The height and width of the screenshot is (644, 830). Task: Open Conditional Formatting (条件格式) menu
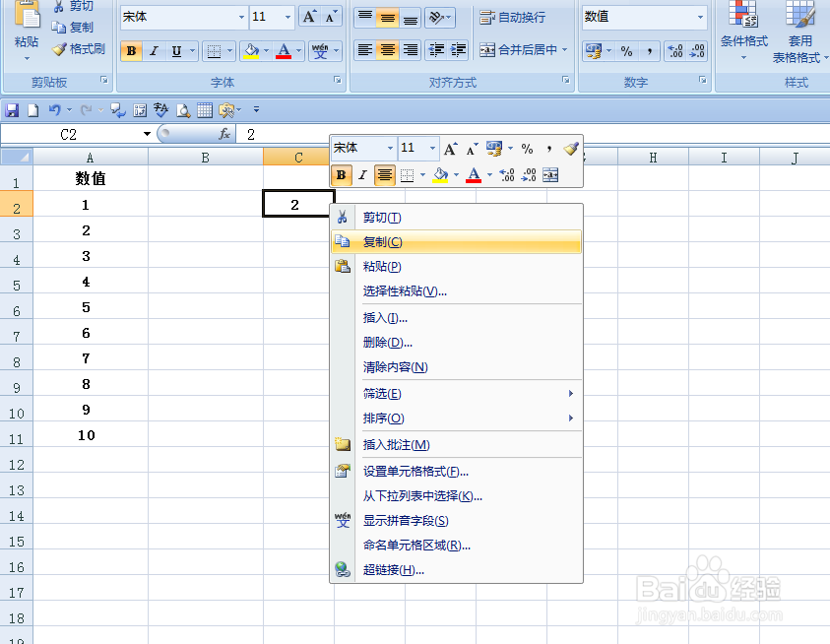point(743,31)
